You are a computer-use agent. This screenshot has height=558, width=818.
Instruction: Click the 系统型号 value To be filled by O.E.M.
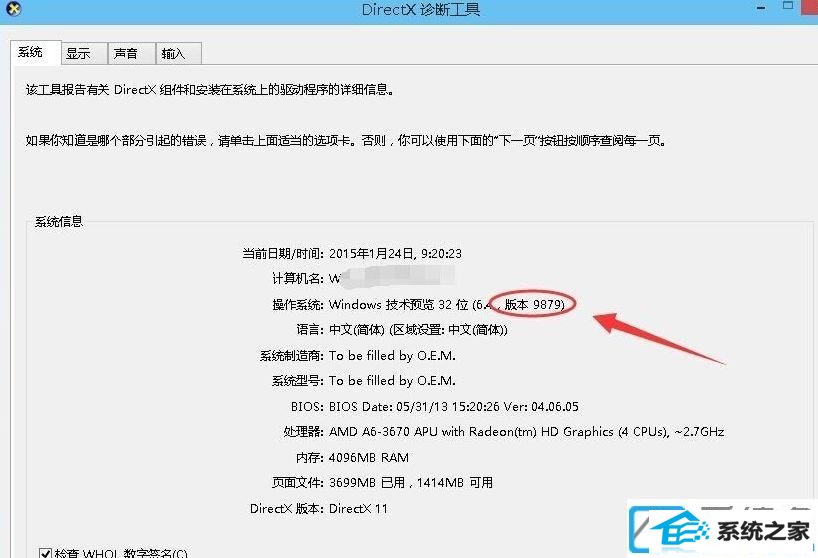tap(392, 381)
